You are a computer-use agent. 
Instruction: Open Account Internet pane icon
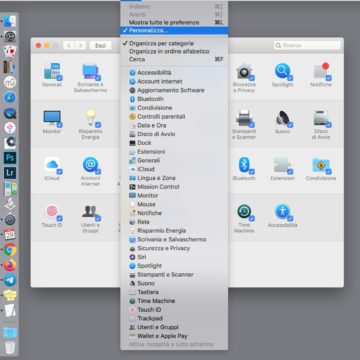tap(90, 165)
